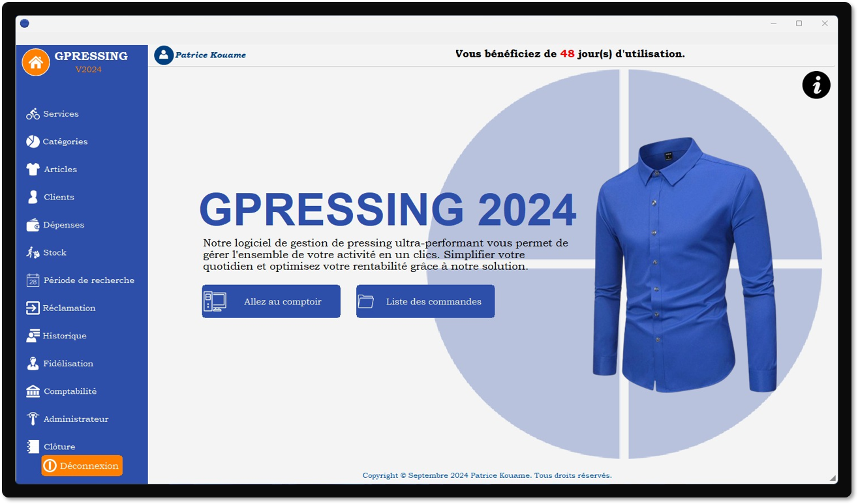Screen dimensions: 858x504
Task: Click the power icon on Déconnexion
Action: click(50, 466)
